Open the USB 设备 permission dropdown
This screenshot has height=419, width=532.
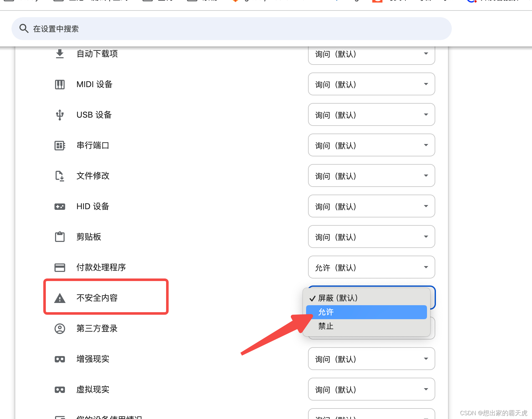click(x=371, y=114)
